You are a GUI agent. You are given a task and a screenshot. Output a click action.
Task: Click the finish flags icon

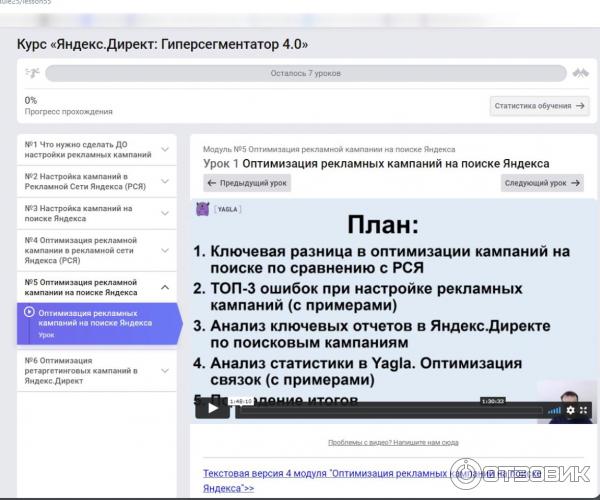point(580,73)
